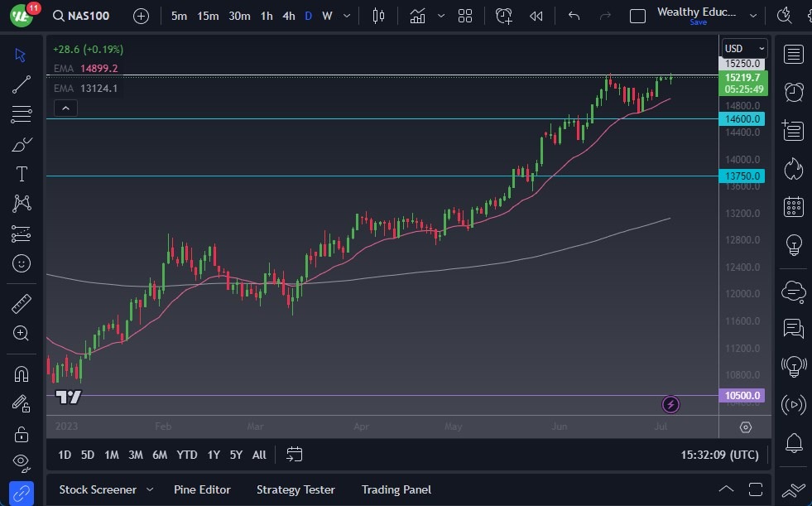Switch to the Pine Editor tab
This screenshot has height=506, width=812.
(x=202, y=489)
